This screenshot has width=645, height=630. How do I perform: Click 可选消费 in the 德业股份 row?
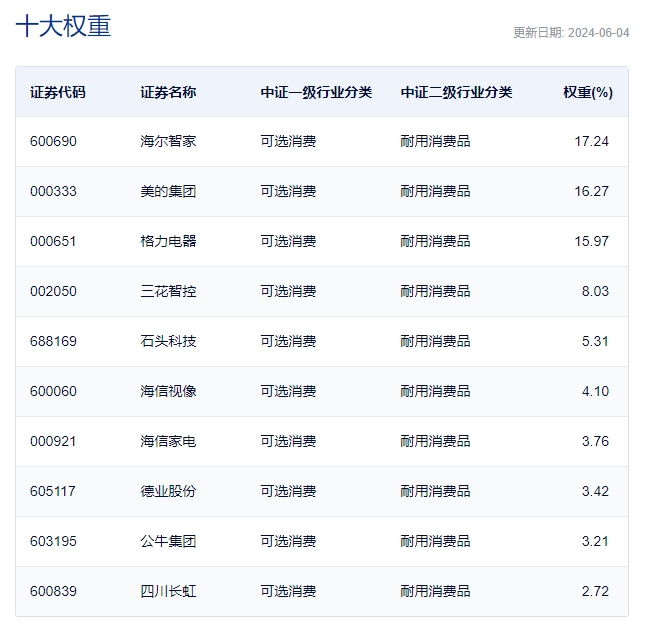[288, 491]
